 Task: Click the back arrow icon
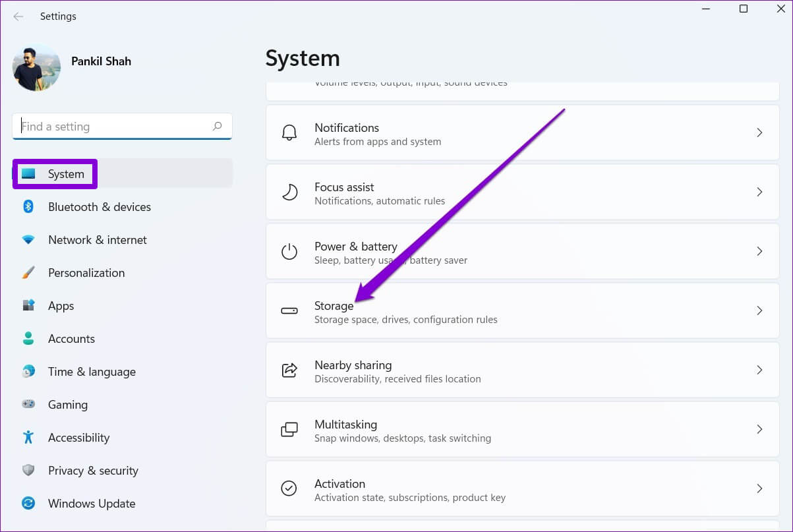[18, 16]
